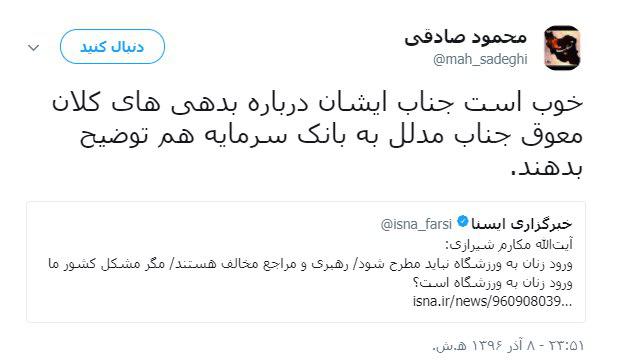Open the tweet timestamp ۲۳:۵۱ - ۸ آذر ۱۳۹۶
Screen dimensions: 617x364
pos(508,346)
